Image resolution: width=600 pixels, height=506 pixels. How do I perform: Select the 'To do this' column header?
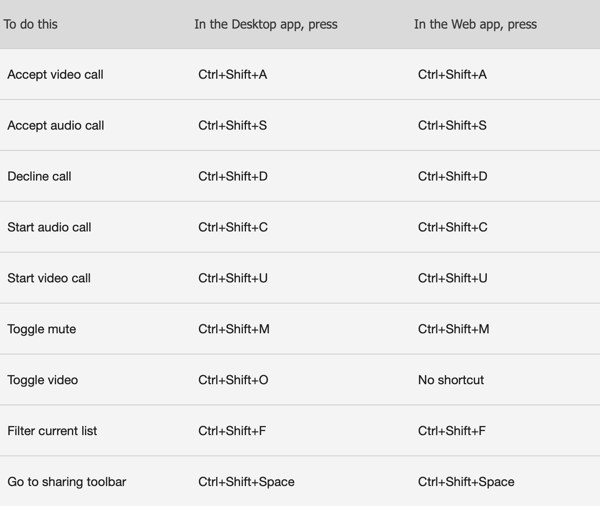coord(31,24)
